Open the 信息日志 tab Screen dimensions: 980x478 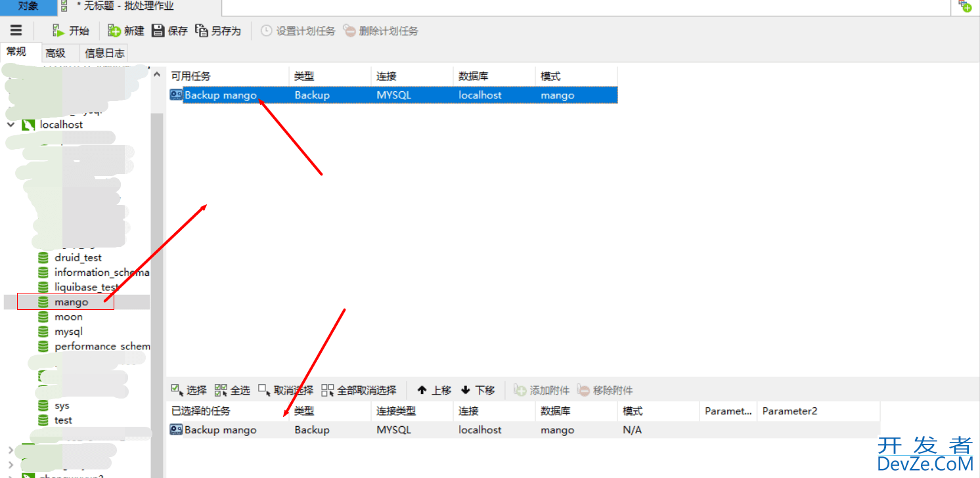104,53
